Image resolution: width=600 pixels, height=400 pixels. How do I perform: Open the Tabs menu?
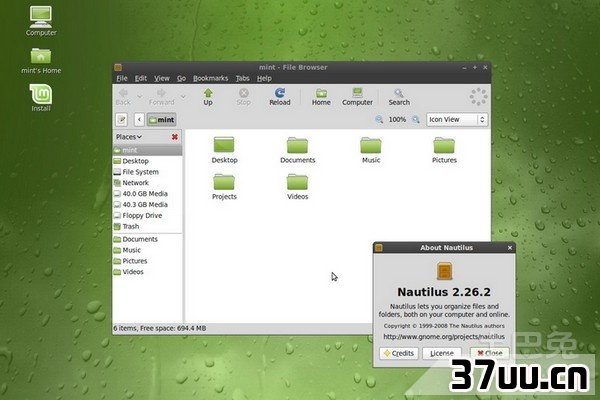pyautogui.click(x=243, y=78)
